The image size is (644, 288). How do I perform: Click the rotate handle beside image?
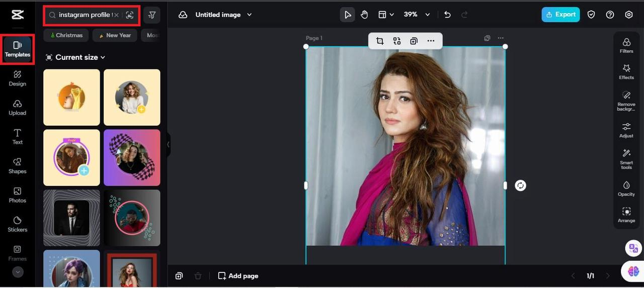click(520, 185)
